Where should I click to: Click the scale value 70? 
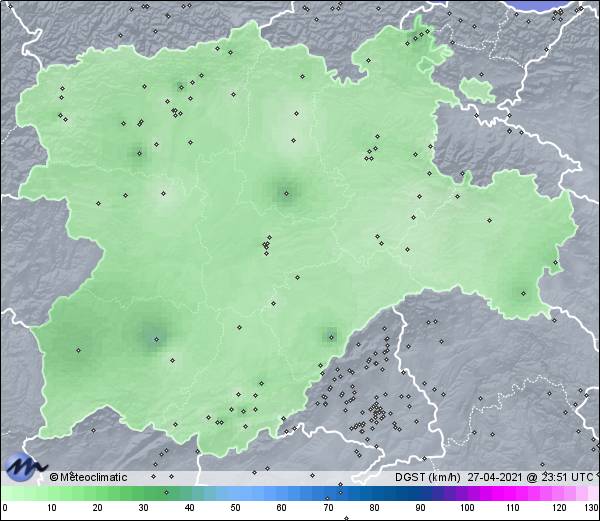328,508
